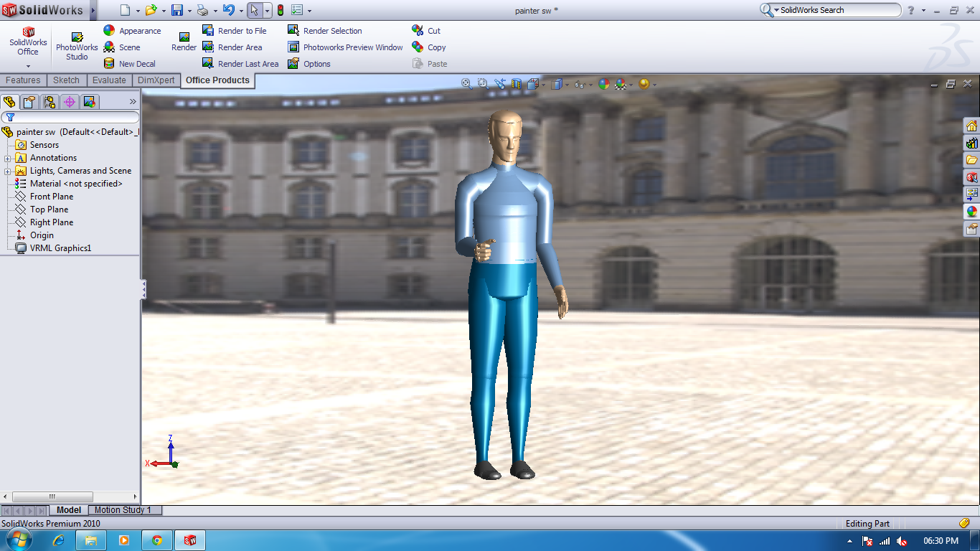The width and height of the screenshot is (980, 551).
Task: Choose Render to File
Action: [x=234, y=31]
